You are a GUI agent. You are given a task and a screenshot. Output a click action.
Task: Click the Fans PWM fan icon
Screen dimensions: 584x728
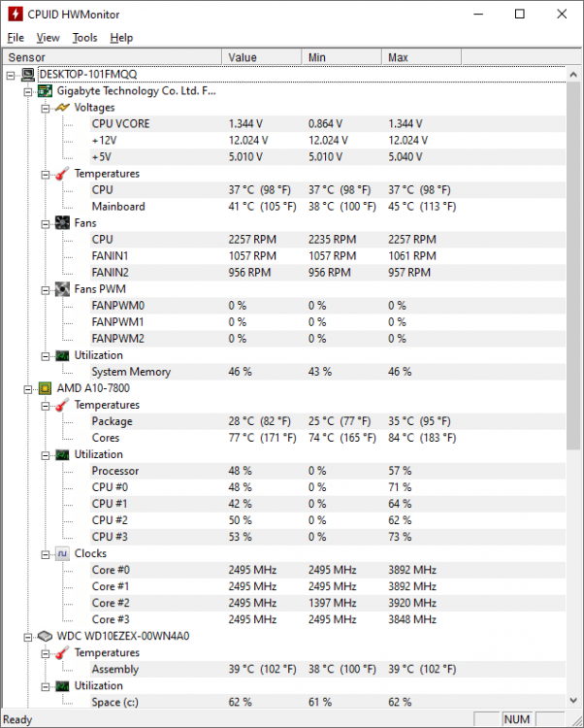(x=62, y=289)
